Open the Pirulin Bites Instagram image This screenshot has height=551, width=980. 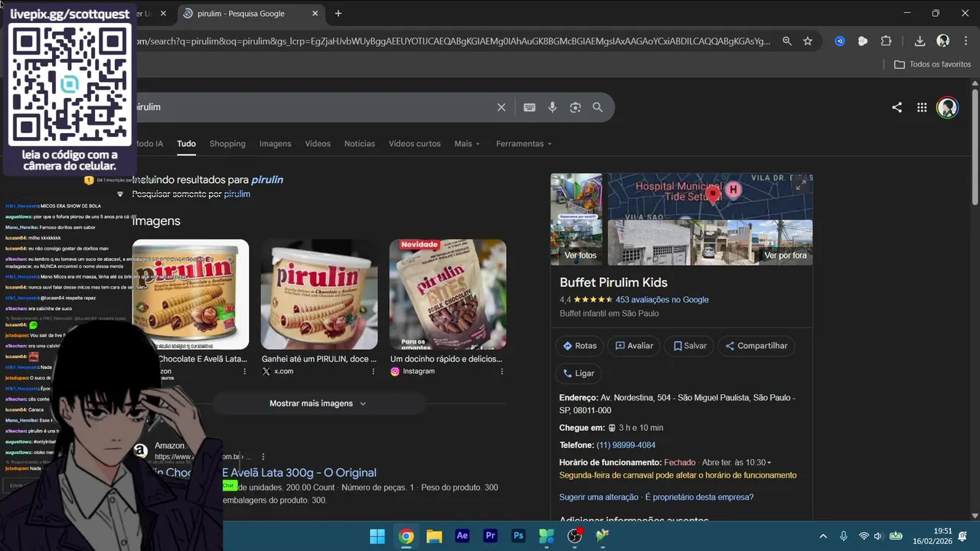click(x=448, y=295)
